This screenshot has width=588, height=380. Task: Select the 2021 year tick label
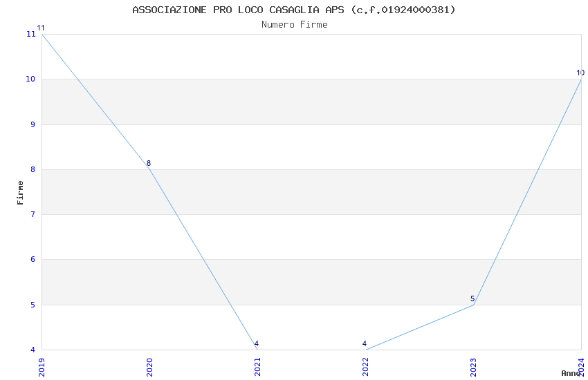click(x=257, y=368)
